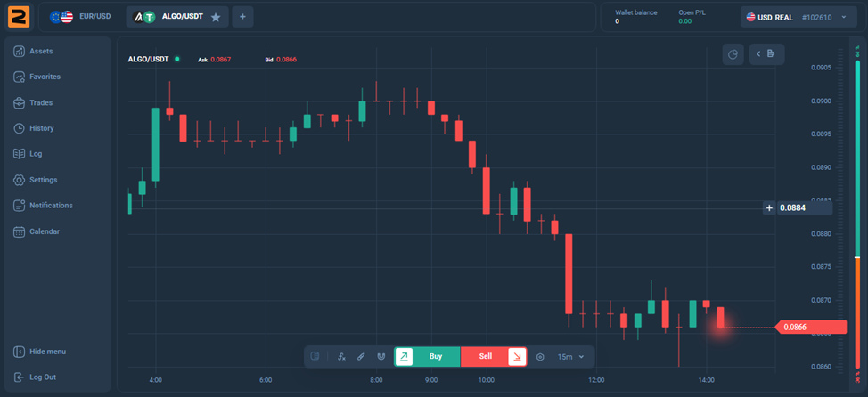
Task: Toggle the magnet snap tool
Action: [x=381, y=357]
